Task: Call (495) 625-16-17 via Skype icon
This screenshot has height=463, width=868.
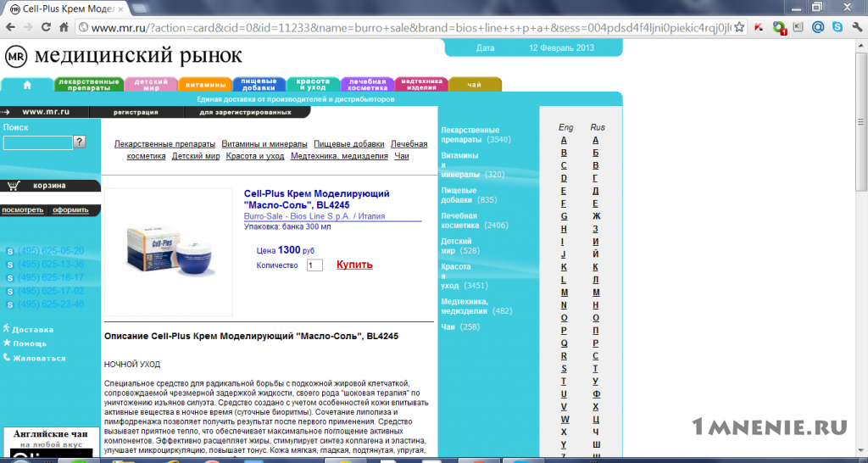Action: (x=9, y=278)
